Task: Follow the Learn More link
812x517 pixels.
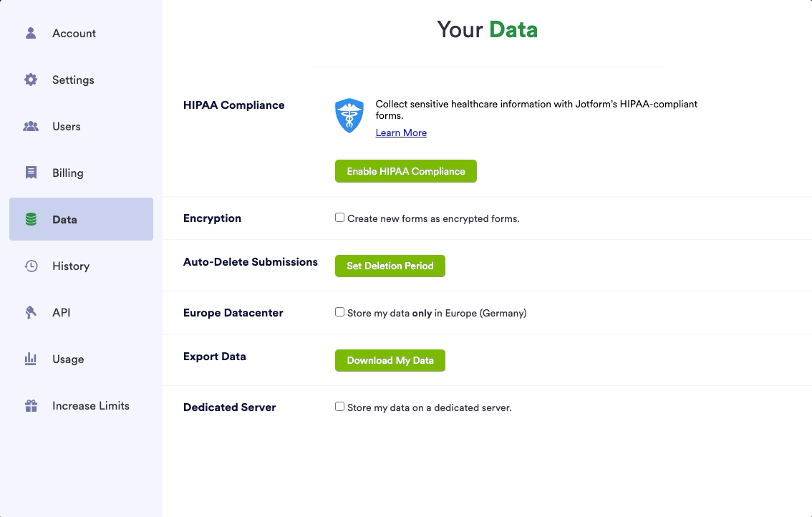Action: (x=401, y=132)
